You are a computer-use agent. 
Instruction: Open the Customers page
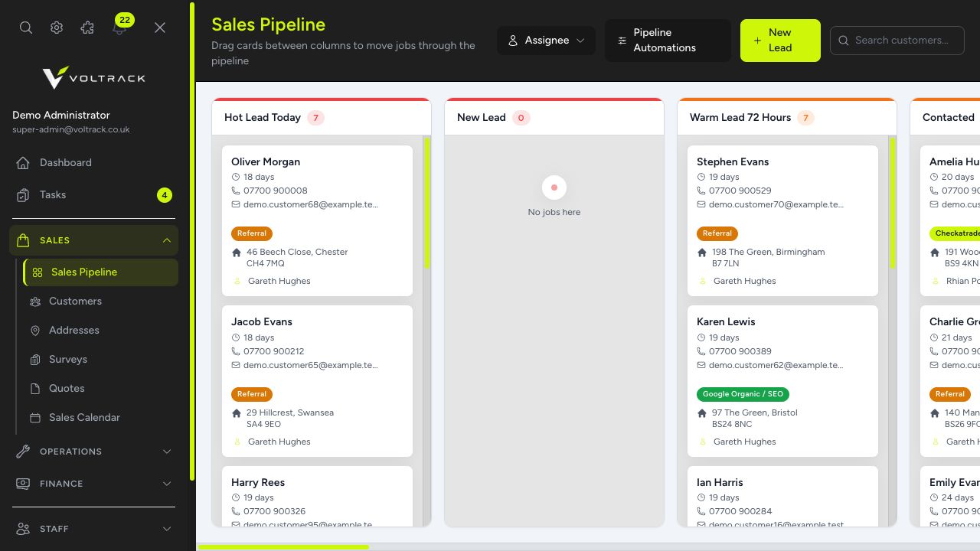101,302
